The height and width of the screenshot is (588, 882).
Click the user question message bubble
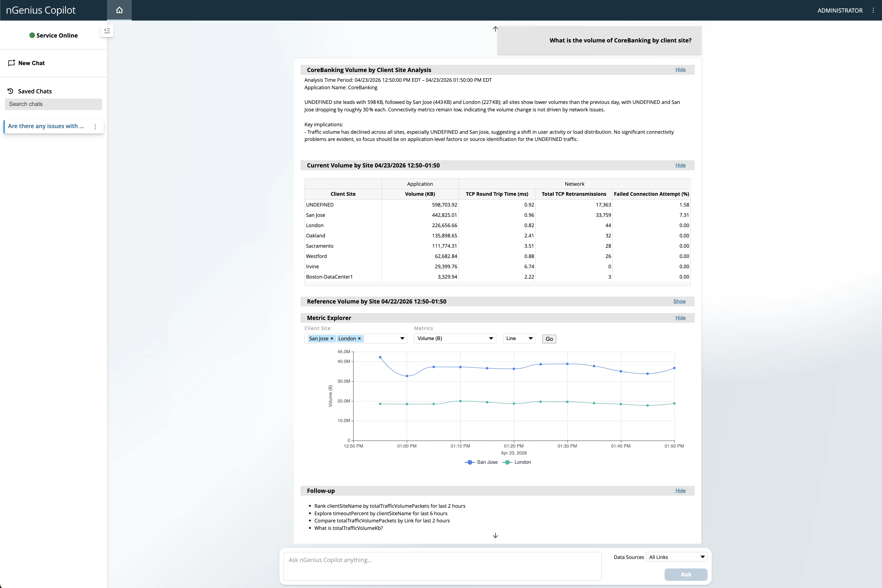point(599,40)
